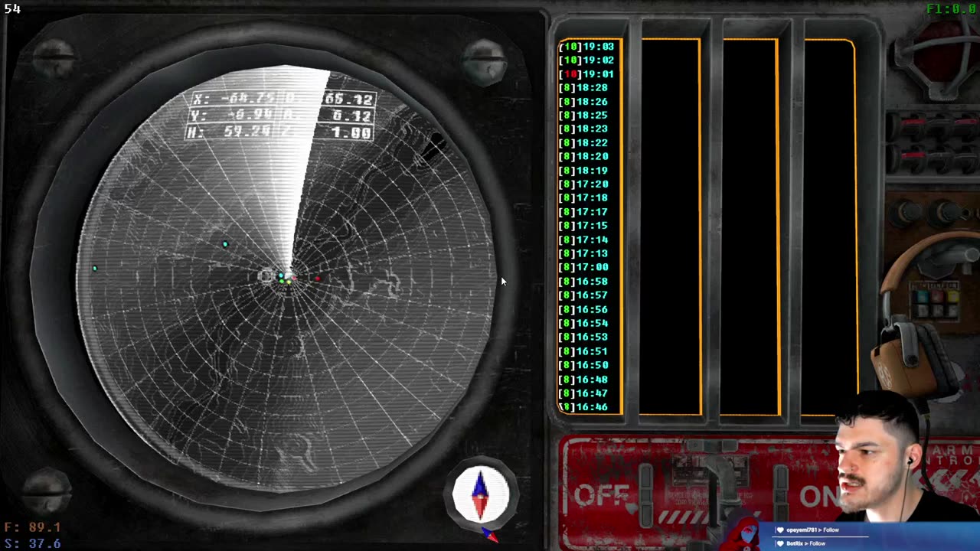Select signal entry [8]16:50

(x=585, y=365)
